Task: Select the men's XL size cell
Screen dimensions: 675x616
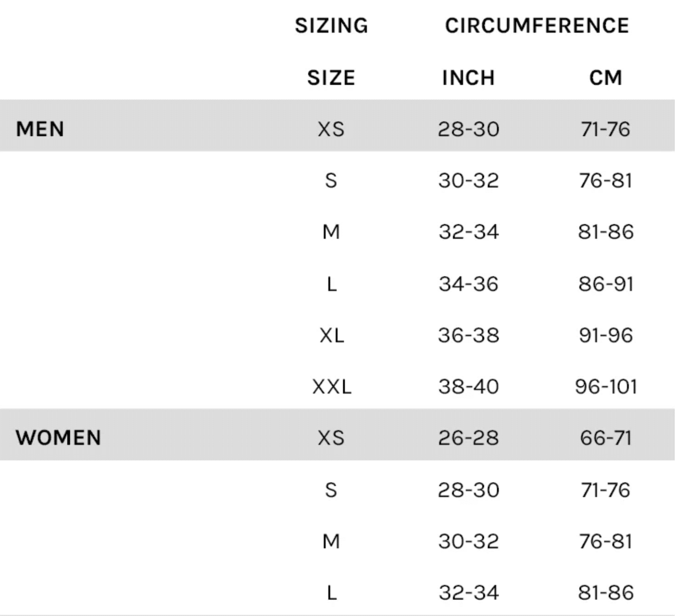Action: 332,336
